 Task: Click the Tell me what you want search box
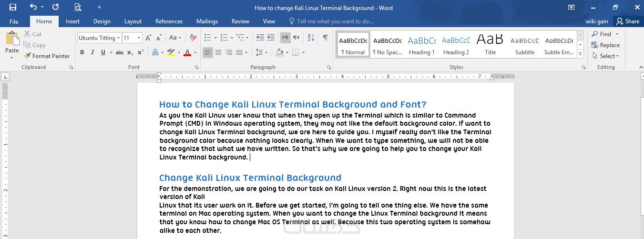(331, 21)
